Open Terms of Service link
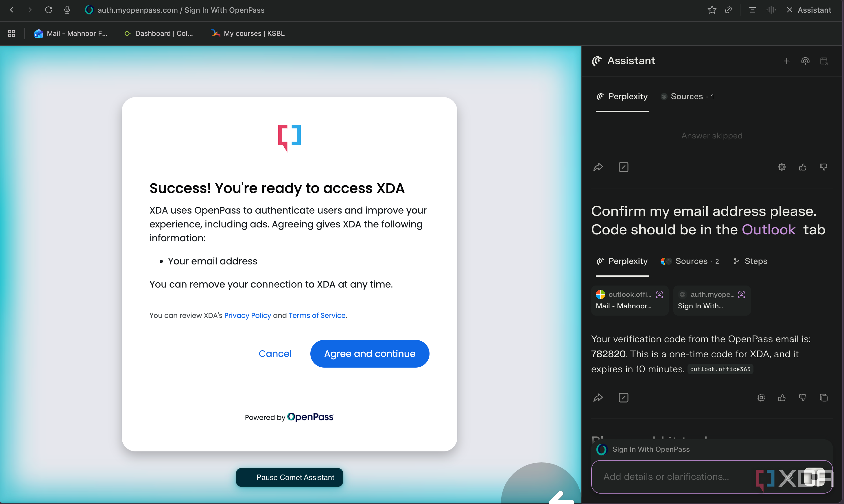 tap(317, 316)
